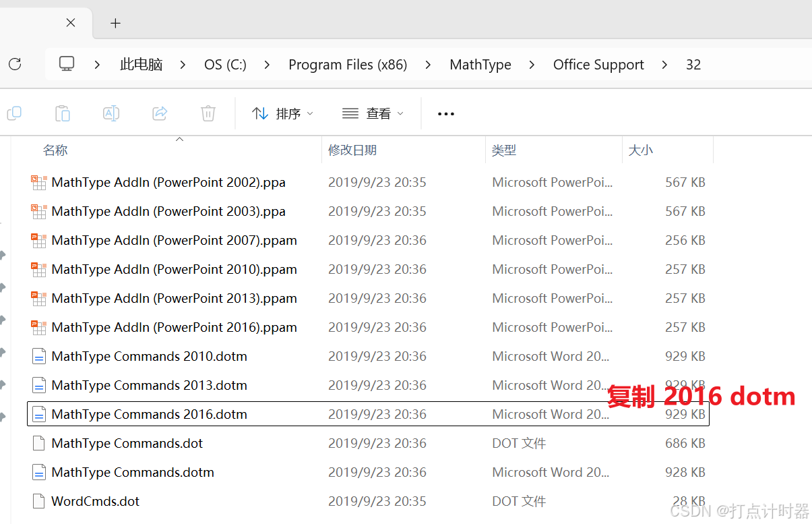Expand the chevron after Office Support

(665, 65)
